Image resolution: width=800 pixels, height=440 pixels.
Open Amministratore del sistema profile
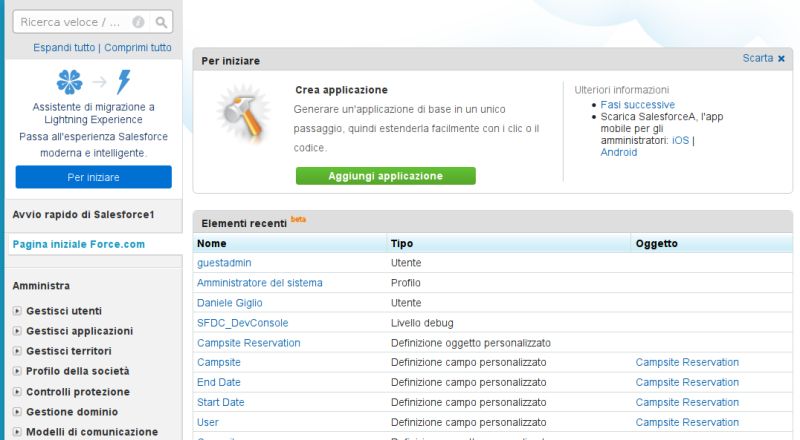pyautogui.click(x=260, y=283)
